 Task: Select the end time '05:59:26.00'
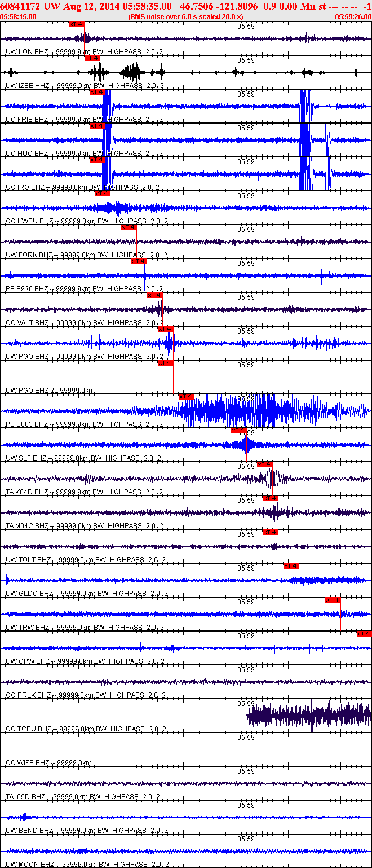[353, 17]
